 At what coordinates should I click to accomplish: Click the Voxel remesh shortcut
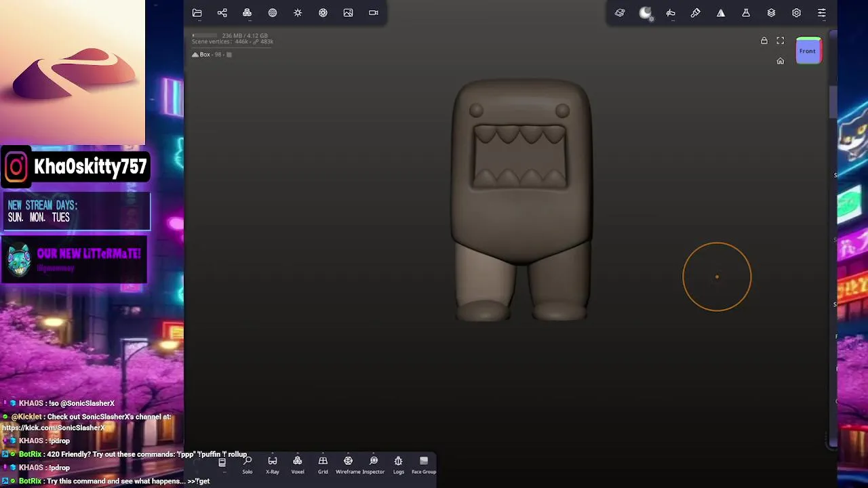pos(298,465)
